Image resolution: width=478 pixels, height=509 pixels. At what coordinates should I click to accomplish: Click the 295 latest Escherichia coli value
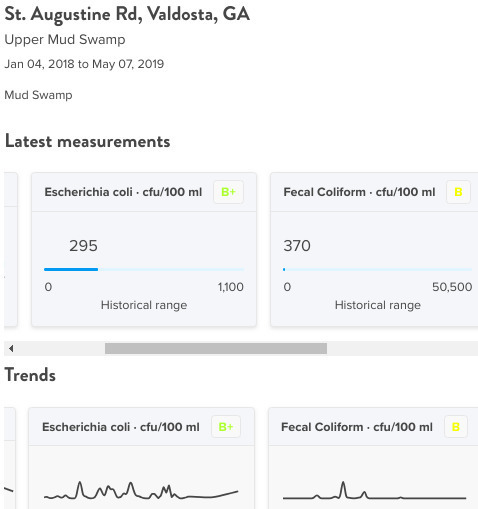coord(83,246)
